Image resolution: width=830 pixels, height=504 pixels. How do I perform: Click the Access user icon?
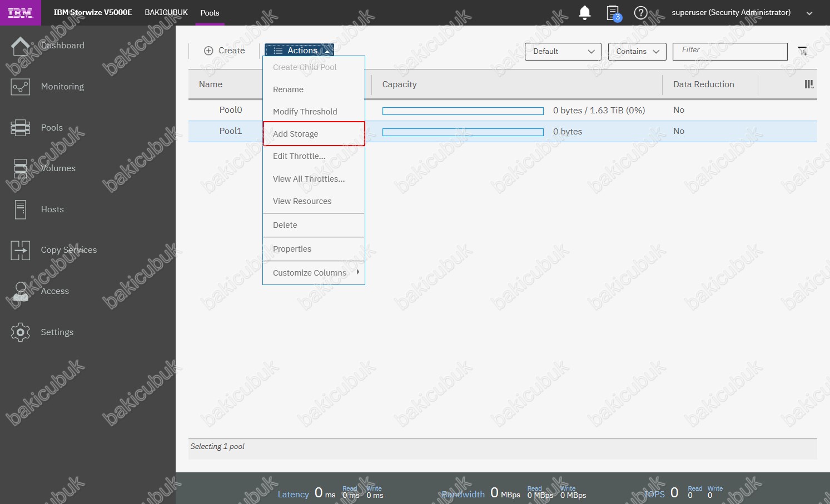(x=21, y=291)
